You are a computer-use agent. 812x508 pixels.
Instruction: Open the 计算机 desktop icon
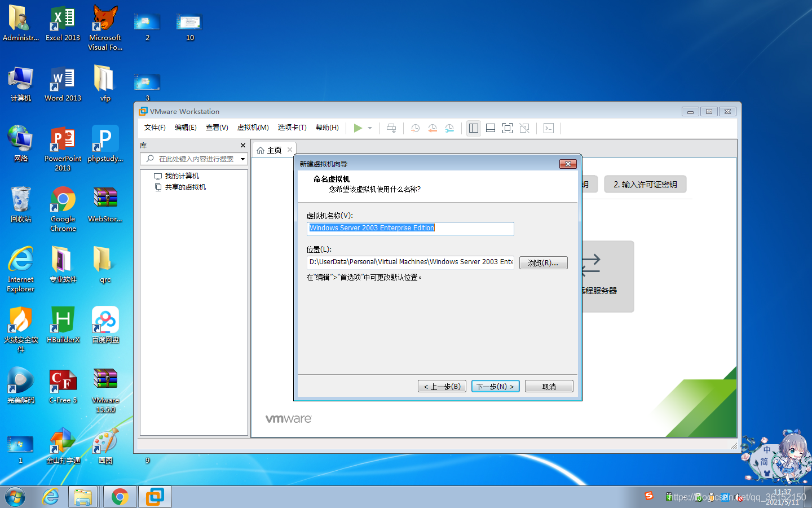coord(21,85)
